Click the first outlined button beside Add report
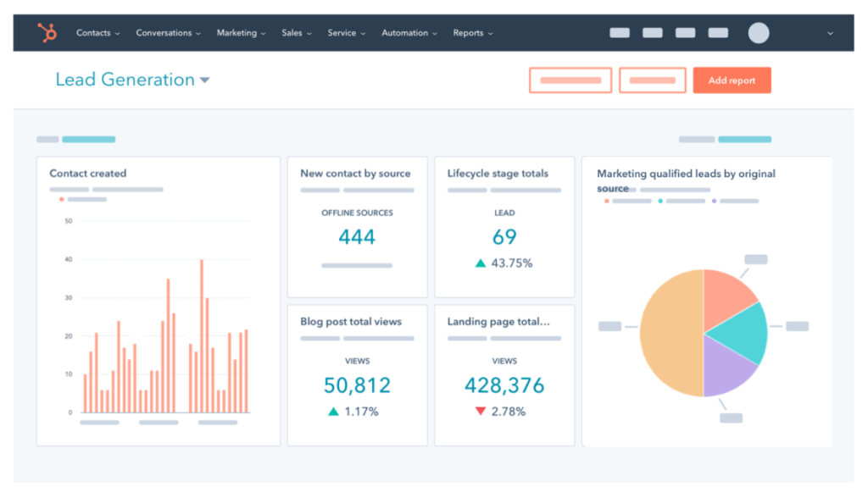Screen dimensions: 868x498 tap(570, 80)
